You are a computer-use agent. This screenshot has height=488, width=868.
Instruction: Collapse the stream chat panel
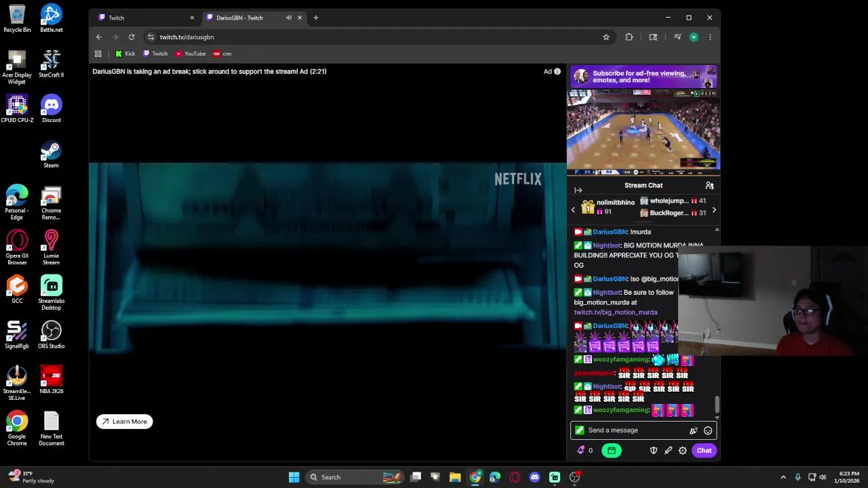(x=578, y=190)
